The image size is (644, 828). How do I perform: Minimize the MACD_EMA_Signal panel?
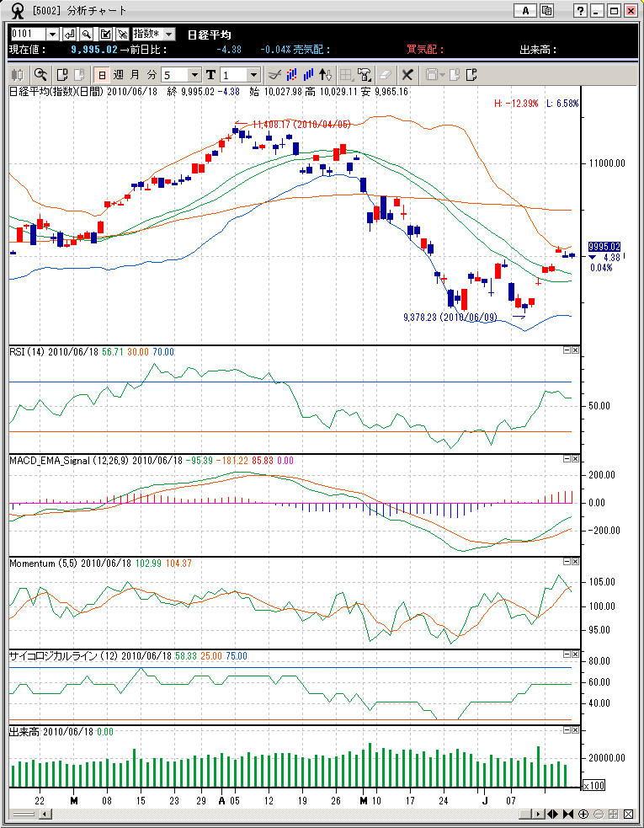point(567,459)
